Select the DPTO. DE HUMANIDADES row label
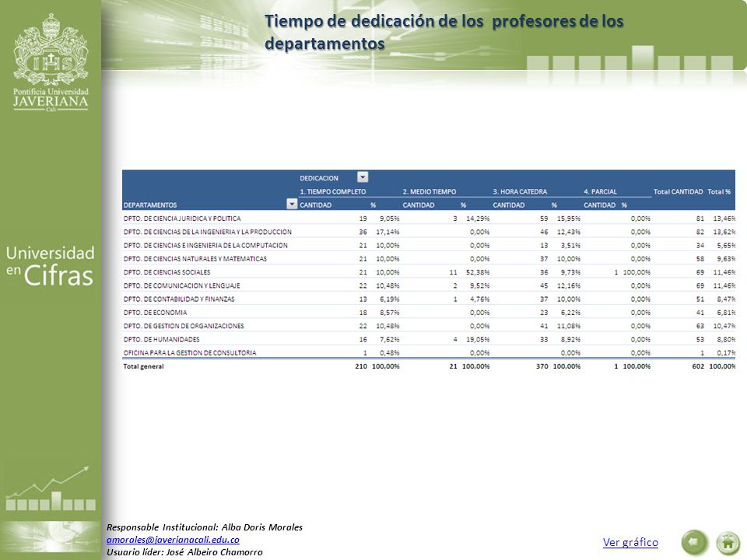This screenshot has width=747, height=560. coord(161,340)
